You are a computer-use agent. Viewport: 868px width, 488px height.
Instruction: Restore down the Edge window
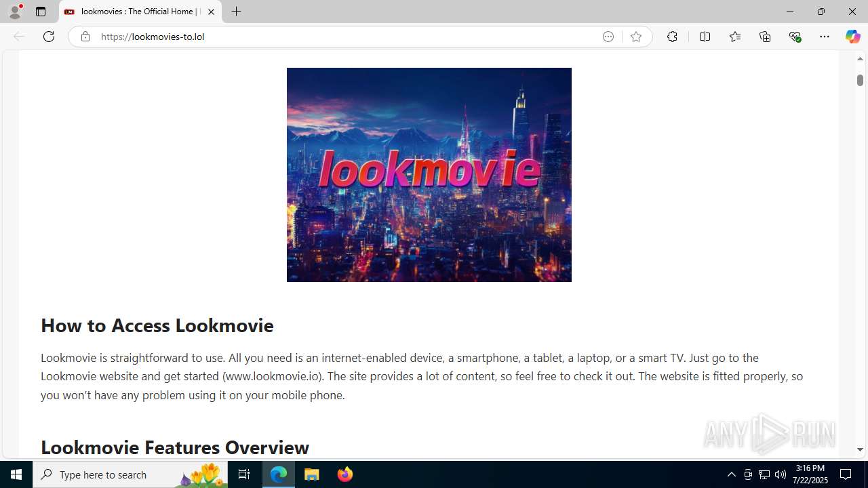[821, 12]
